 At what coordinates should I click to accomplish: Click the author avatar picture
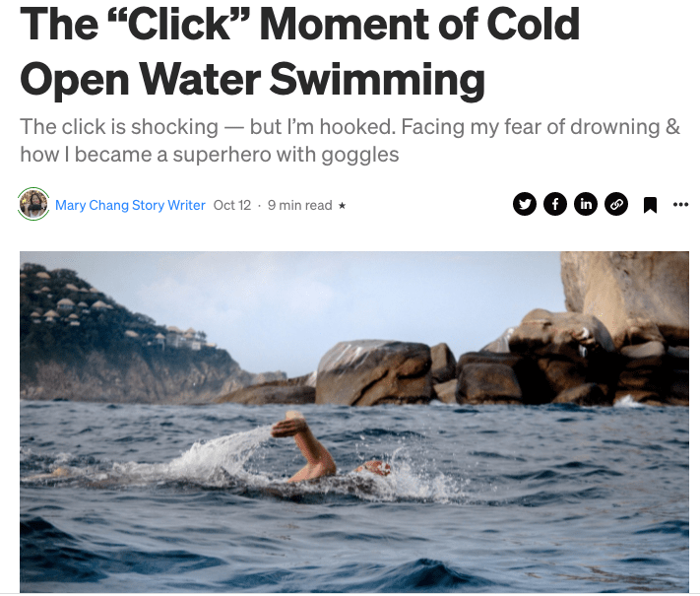[x=33, y=204]
